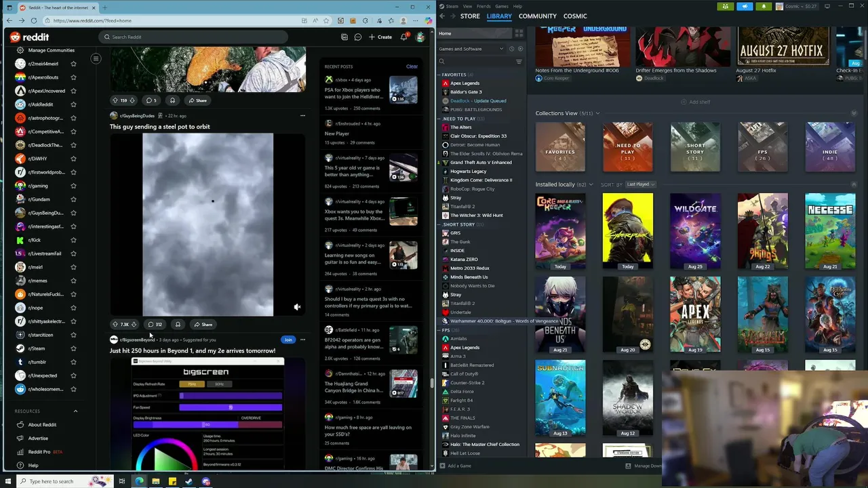Favorite r/Steam with star
868x488 pixels.
73,348
